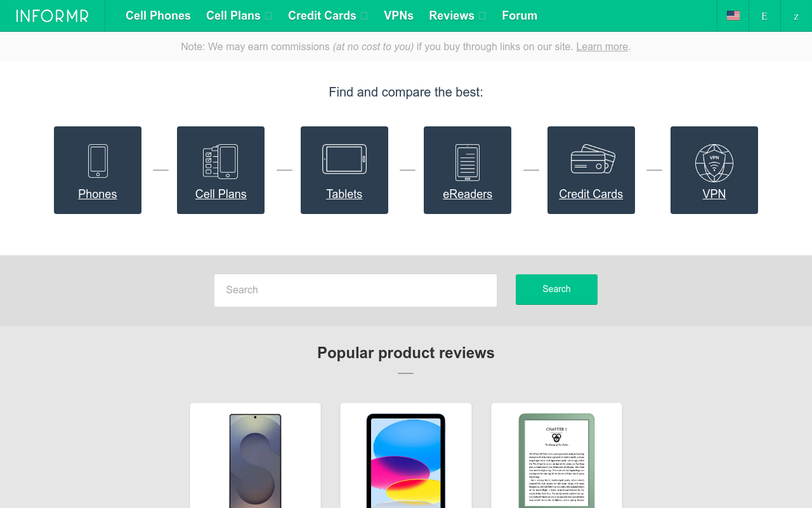This screenshot has height=508, width=812.
Task: Open the iPad product review thumbnail
Action: pyautogui.click(x=406, y=460)
